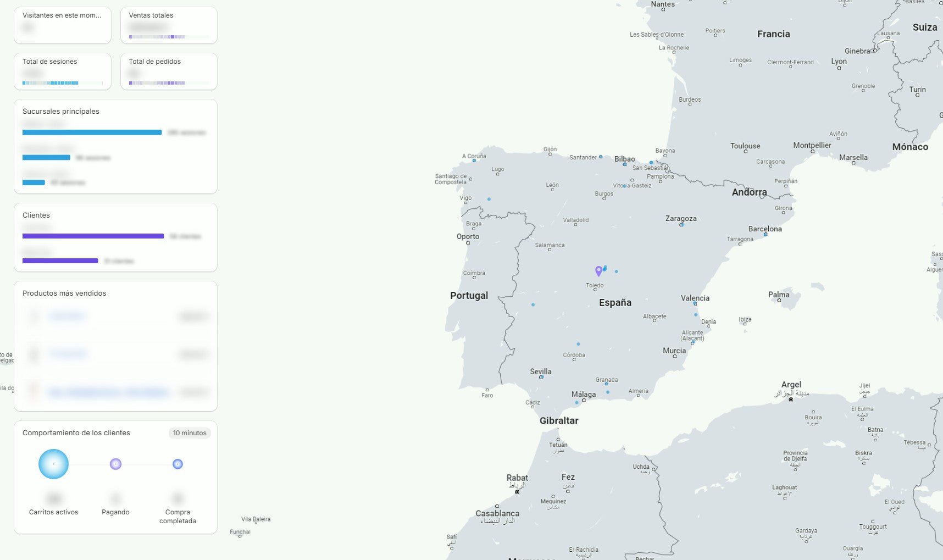This screenshot has height=560, width=943.
Task: Open the first product link in Productos más vendidos
Action: pos(68,316)
